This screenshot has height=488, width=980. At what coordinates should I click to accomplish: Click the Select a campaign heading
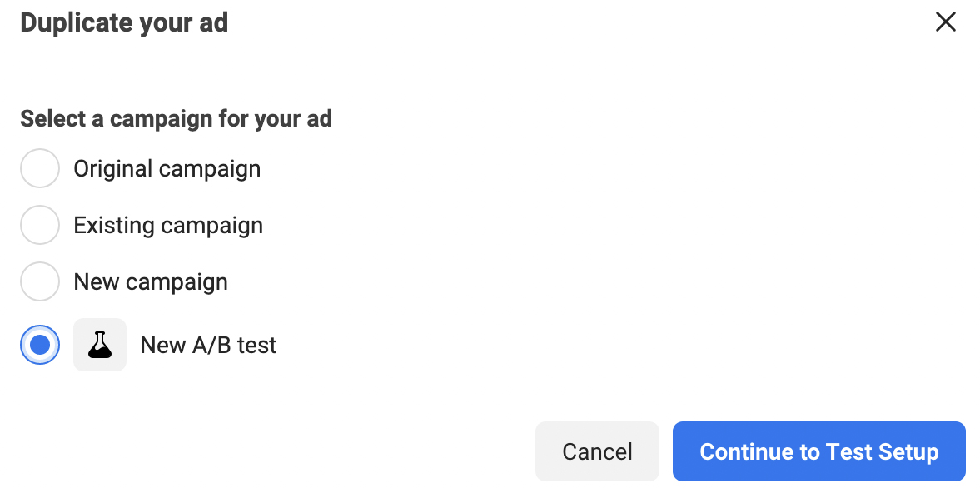coord(177,118)
